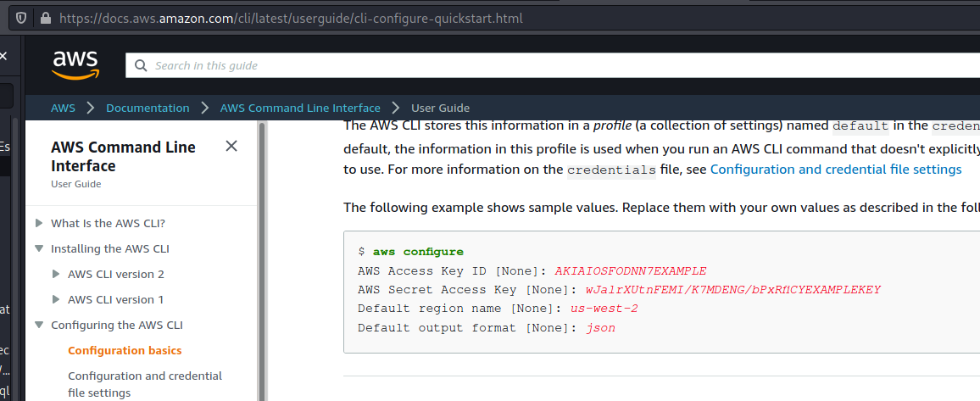Expand the arrow beside AWS CLI version 1

56,299
